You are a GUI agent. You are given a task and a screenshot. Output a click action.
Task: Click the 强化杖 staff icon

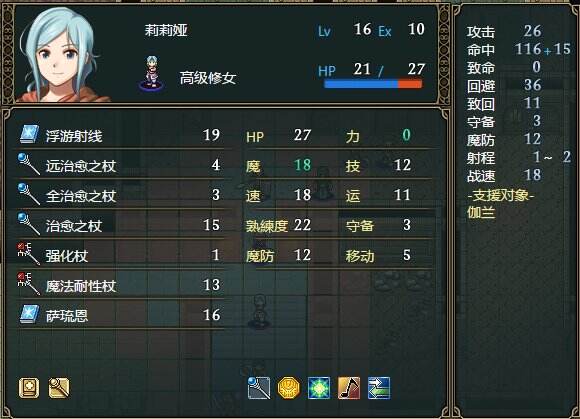[x=29, y=254]
